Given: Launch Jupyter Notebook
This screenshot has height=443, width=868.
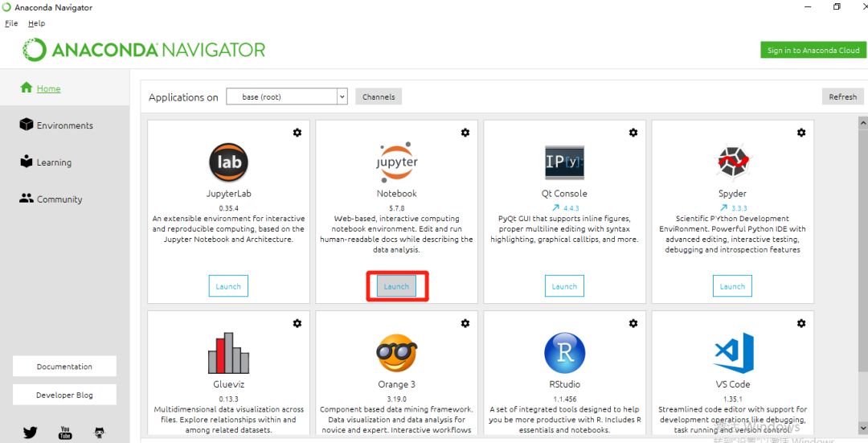Looking at the screenshot, I should pyautogui.click(x=396, y=286).
